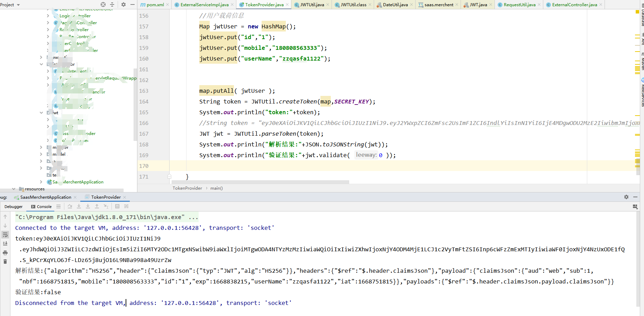Screen dimensions: 644x316
Task: Open the Ant tool window
Action: click(642, 39)
